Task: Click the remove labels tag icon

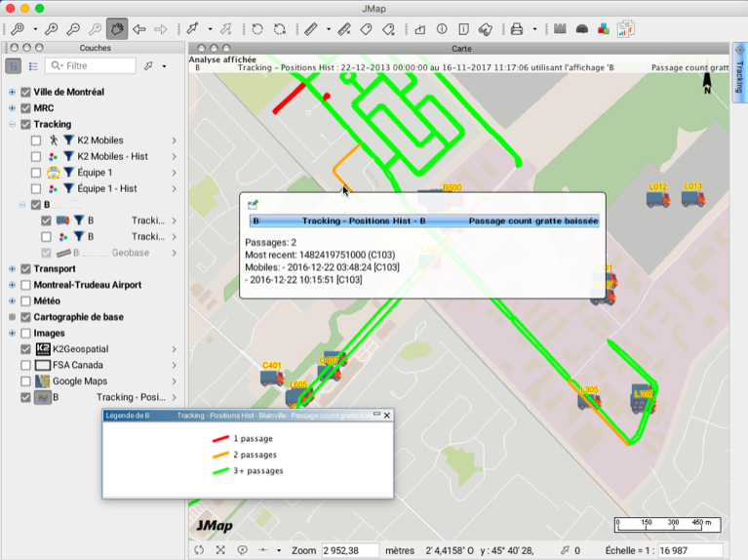Action: 388,29
